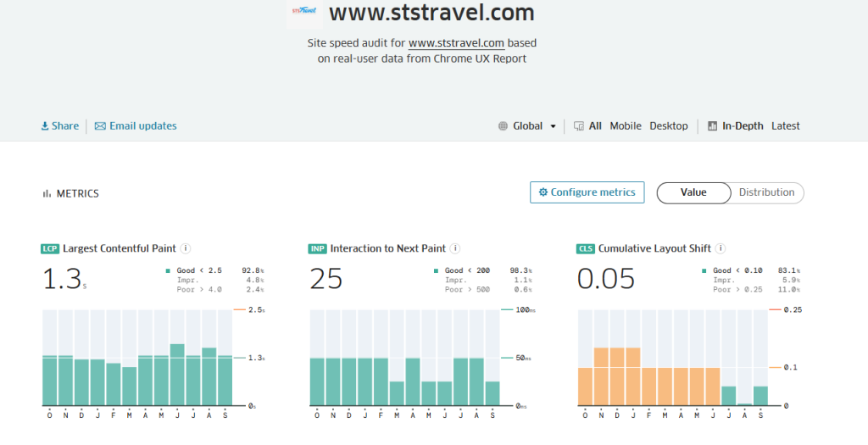Click the info icon beside Interaction to Next Paint
Screen dimensions: 868x445
[x=455, y=248]
